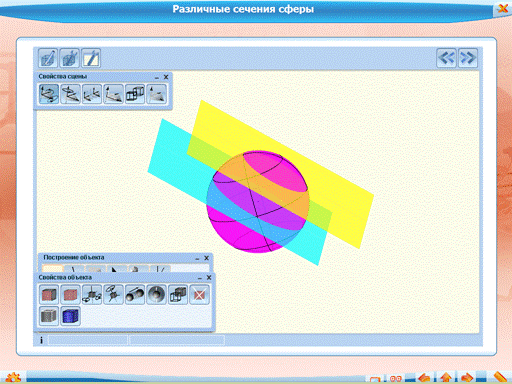
Task: Click the rotate-object-around-axes icon
Action: pyautogui.click(x=92, y=295)
